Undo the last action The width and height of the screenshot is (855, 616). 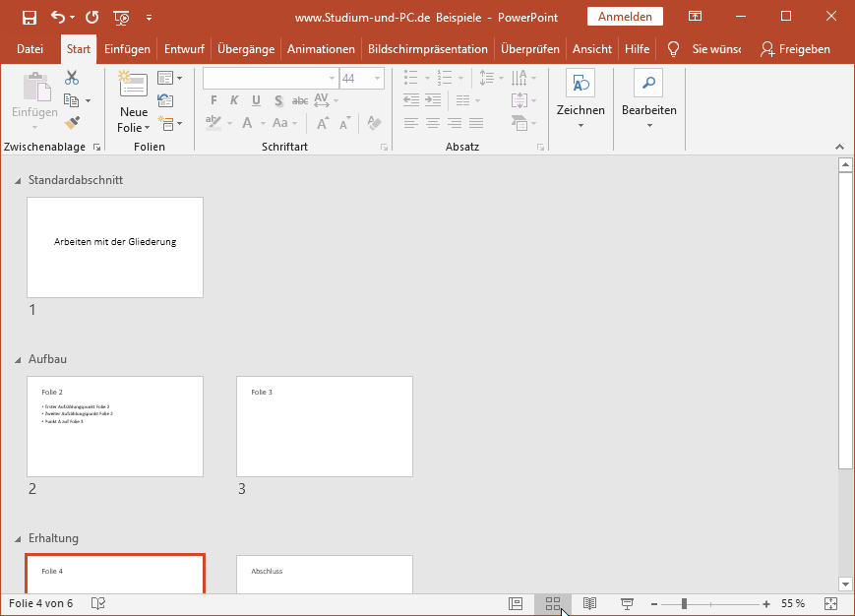58,18
